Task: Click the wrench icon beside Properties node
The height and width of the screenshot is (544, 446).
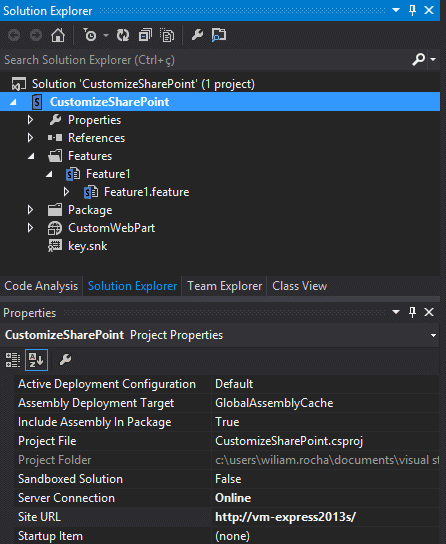Action: click(x=55, y=120)
